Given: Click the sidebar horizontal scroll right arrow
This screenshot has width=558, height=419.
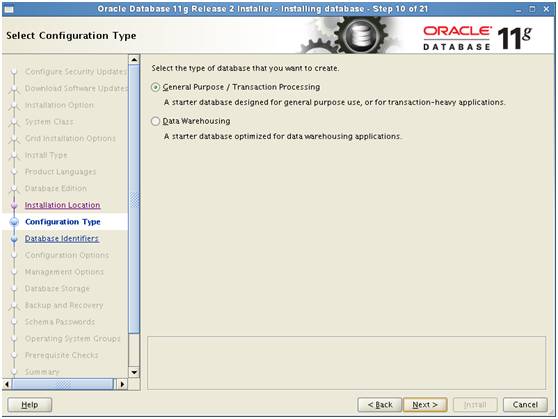Looking at the screenshot, I should pos(122,384).
